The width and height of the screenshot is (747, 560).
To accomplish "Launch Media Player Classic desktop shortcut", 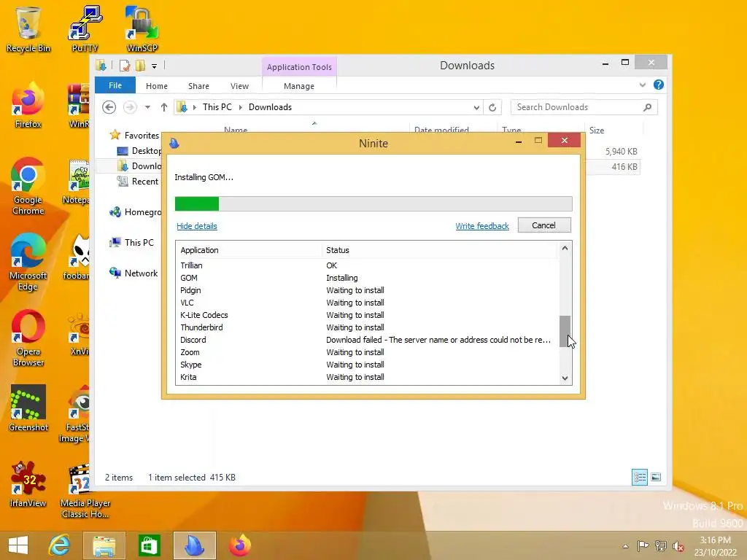I will pyautogui.click(x=85, y=491).
